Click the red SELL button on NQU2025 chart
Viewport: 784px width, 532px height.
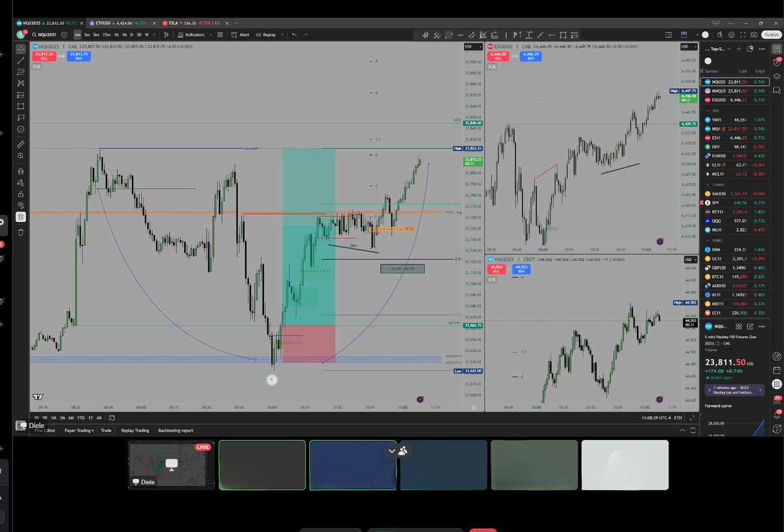click(x=44, y=57)
